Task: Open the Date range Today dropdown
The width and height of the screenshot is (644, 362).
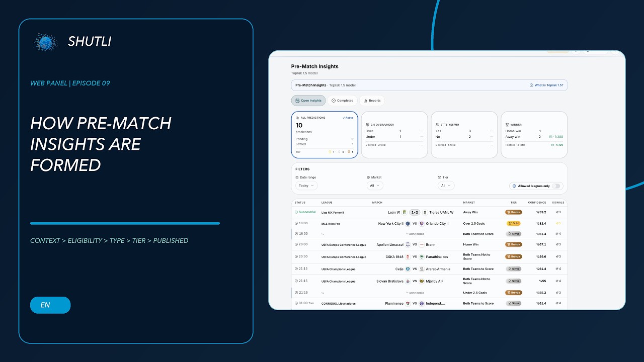Action: point(306,186)
